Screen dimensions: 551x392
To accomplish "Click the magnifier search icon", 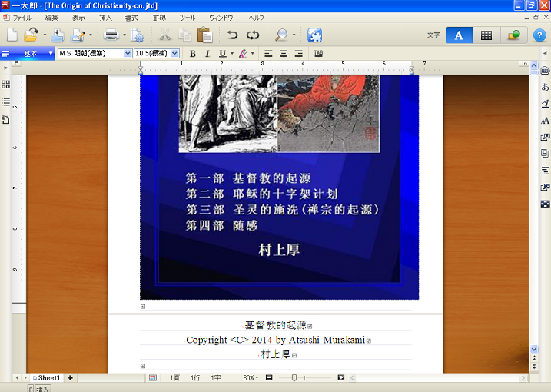I will click(281, 35).
